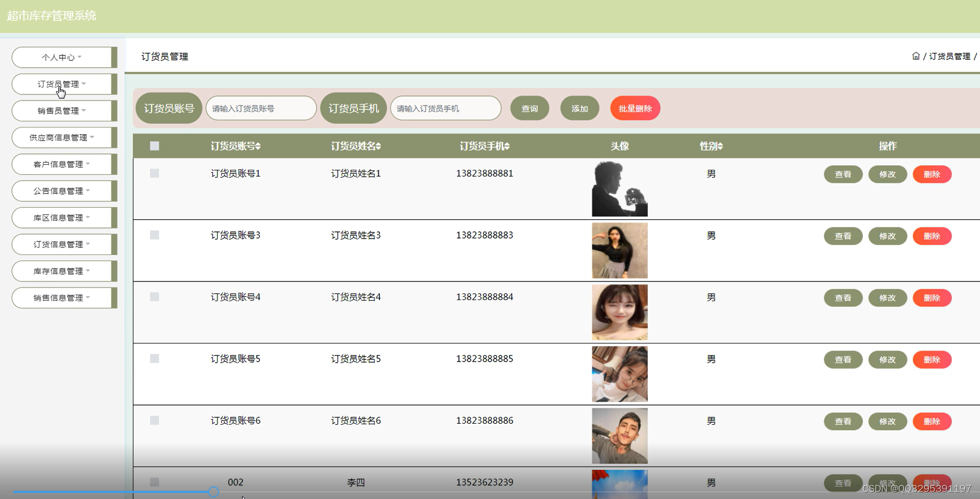
Task: Click the 订货员账号 search label
Action: tap(169, 108)
